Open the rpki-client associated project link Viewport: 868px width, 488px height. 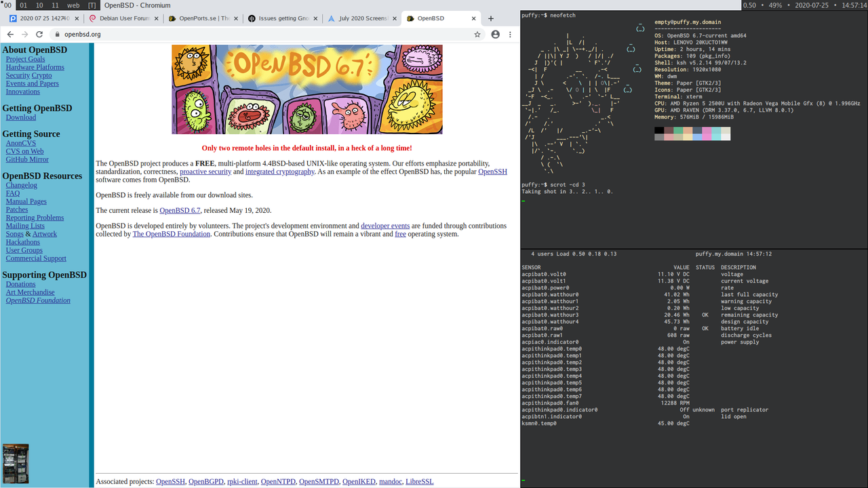[242, 482]
